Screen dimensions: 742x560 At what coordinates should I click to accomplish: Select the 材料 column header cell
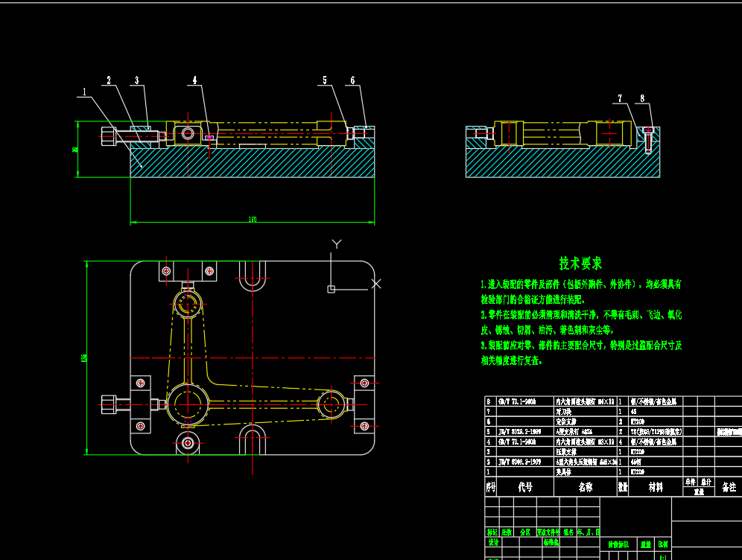pyautogui.click(x=656, y=487)
